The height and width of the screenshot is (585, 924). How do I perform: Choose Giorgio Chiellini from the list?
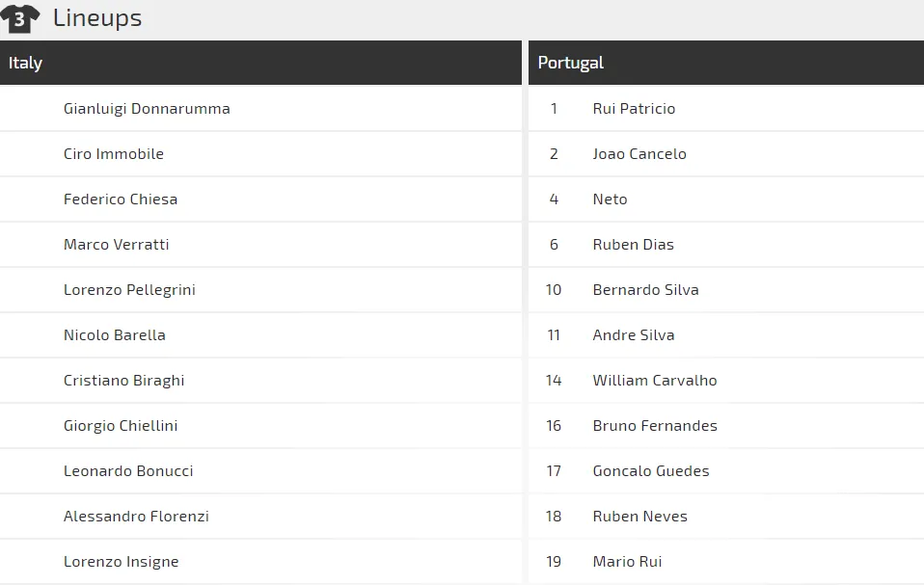pyautogui.click(x=121, y=426)
